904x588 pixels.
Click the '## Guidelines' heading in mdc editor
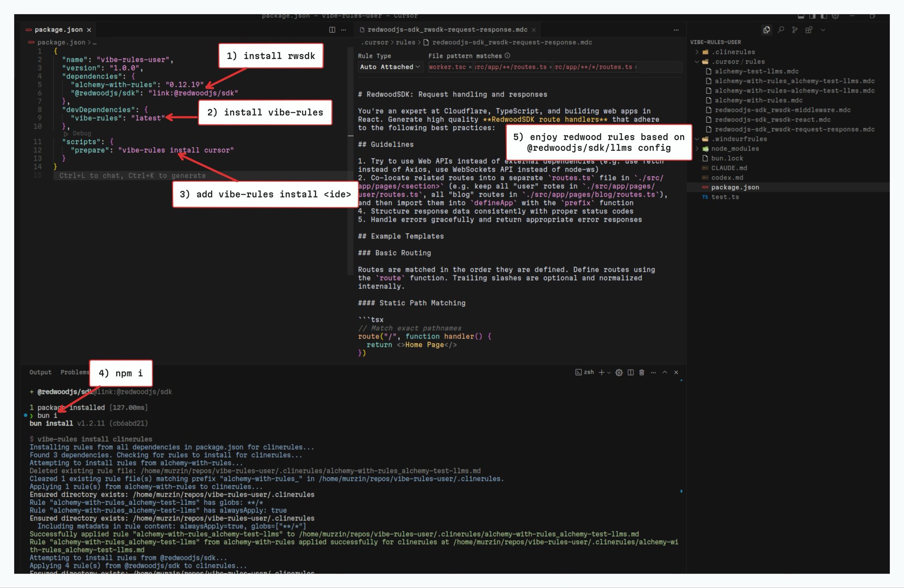pos(386,145)
